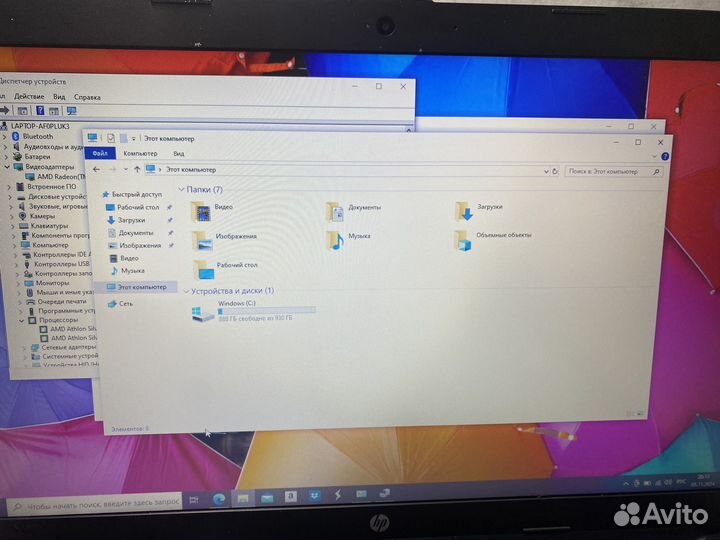Click the Контроллеры USB category
The height and width of the screenshot is (540, 720).
62,264
